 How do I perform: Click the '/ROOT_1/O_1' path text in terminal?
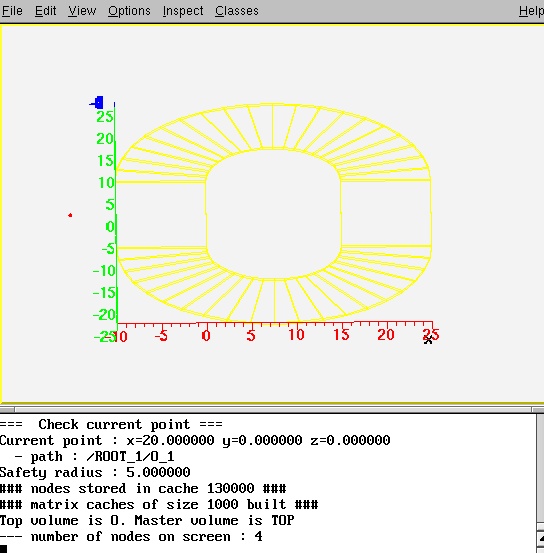[130, 457]
